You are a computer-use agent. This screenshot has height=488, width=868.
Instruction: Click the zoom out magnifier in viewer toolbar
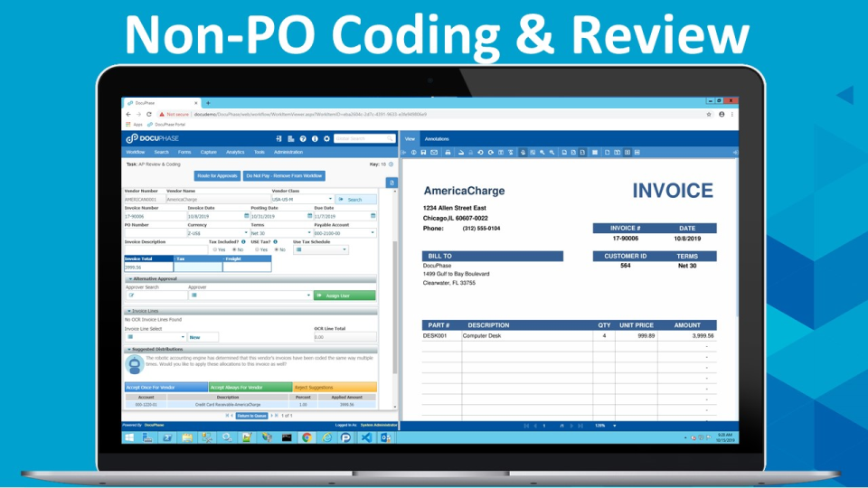point(552,152)
